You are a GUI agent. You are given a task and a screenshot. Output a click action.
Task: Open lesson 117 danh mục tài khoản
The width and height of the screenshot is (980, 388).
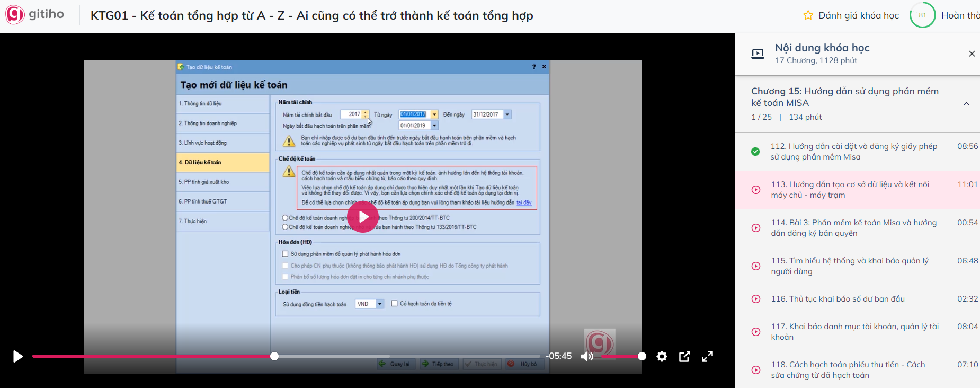pos(855,332)
